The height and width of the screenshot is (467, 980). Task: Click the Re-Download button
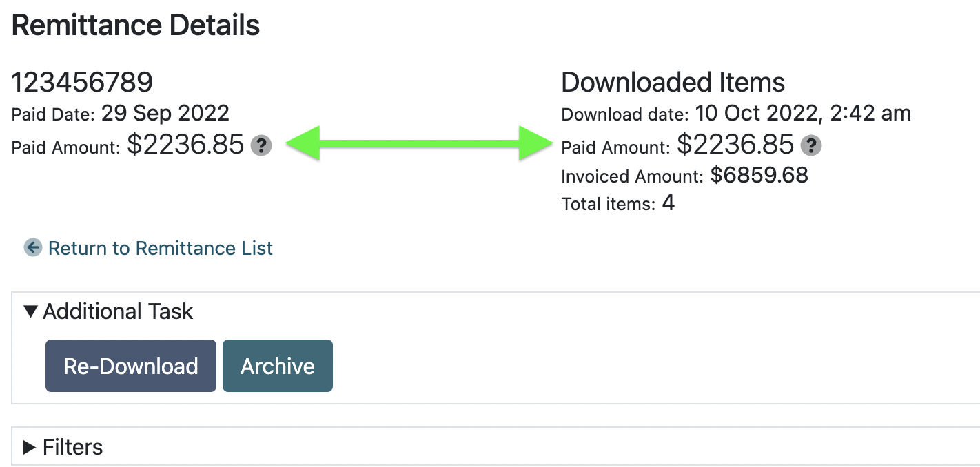tap(131, 366)
